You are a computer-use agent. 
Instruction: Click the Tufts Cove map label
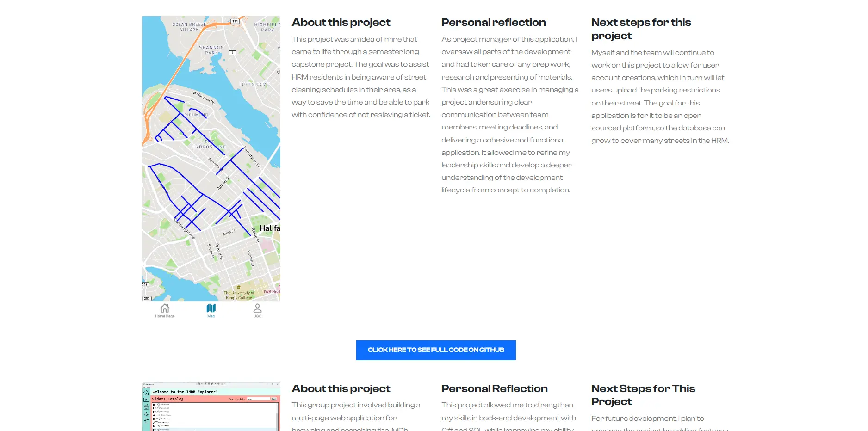[254, 85]
